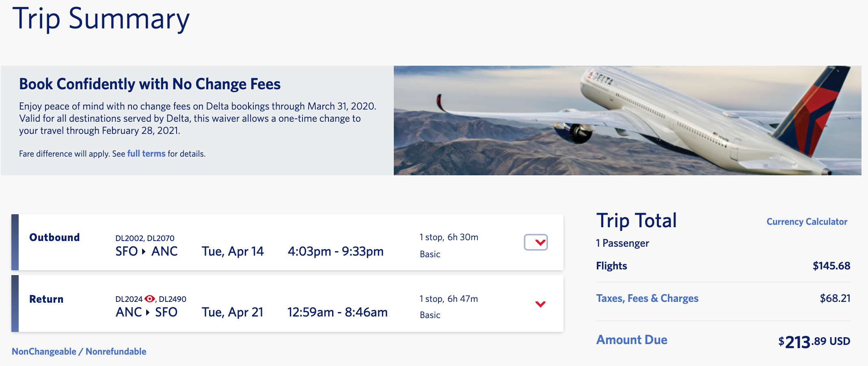The height and width of the screenshot is (366, 868).
Task: Click the red-eye icon beside DL2024
Action: (x=150, y=299)
